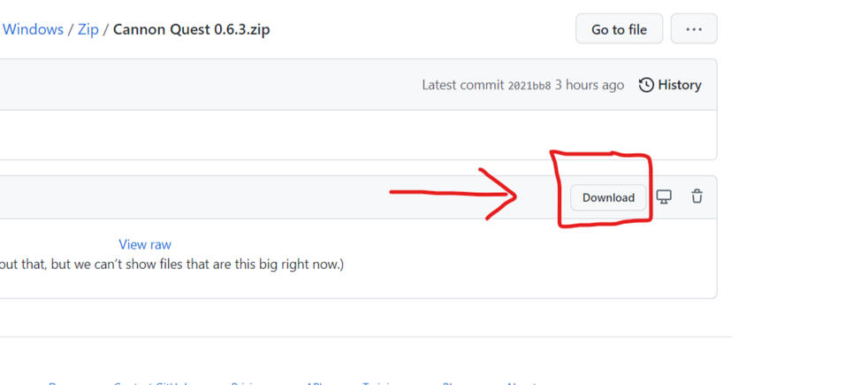This screenshot has width=868, height=385.
Task: Click the '3 hours ago' commit timestamp
Action: 589,85
